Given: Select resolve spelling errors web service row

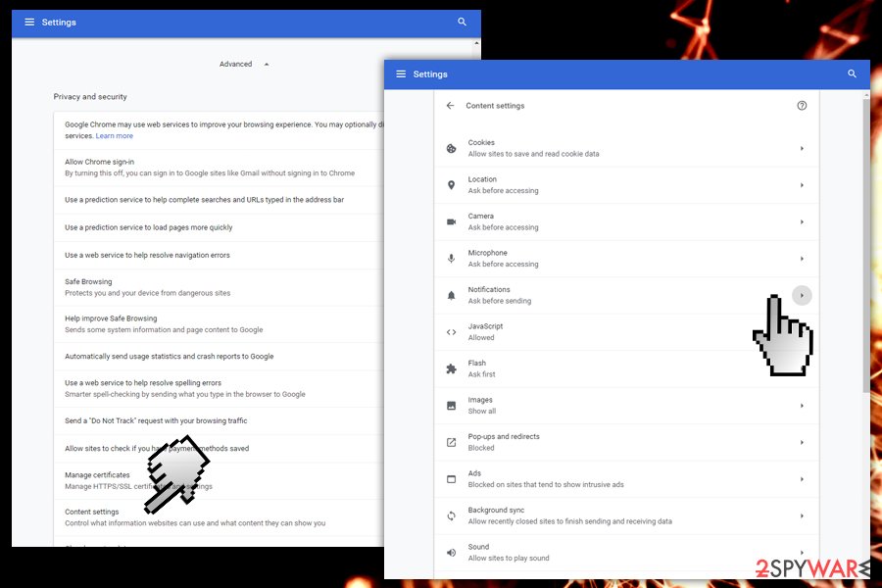Looking at the screenshot, I should click(219, 388).
